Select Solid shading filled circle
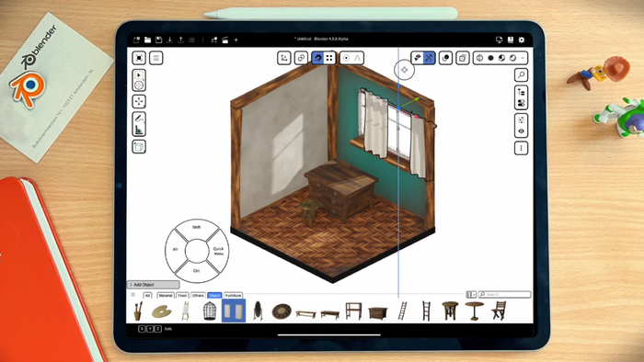The image size is (644, 362). tap(490, 58)
